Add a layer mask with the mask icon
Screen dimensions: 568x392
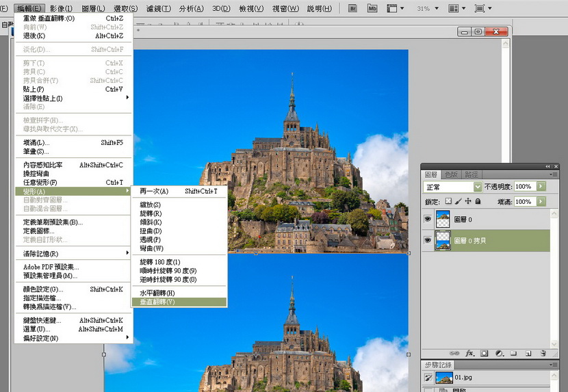[485, 353]
